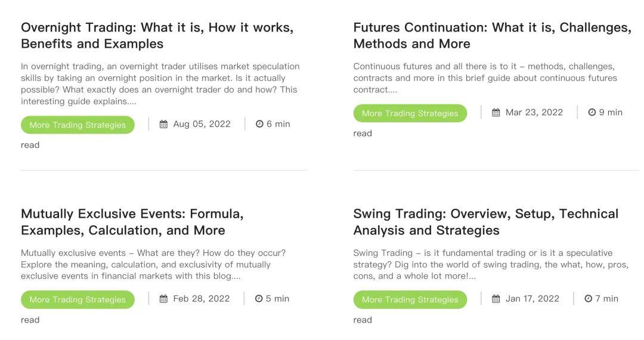
Task: Click the Swing Trading excerpt paragraph
Action: [490, 264]
